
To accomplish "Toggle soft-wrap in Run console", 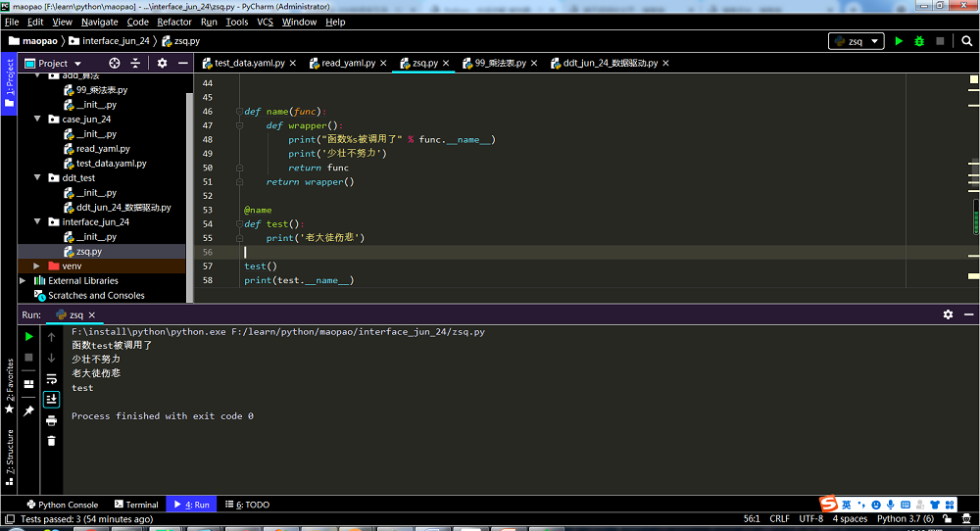I will tap(51, 378).
